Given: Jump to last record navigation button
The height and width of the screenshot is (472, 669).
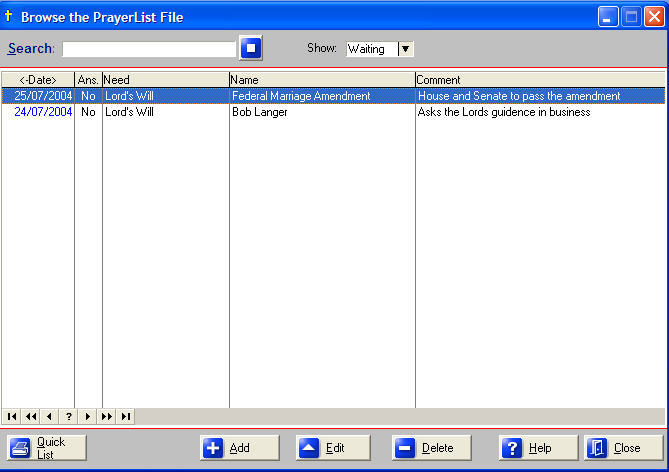Looking at the screenshot, I should pos(125,417).
